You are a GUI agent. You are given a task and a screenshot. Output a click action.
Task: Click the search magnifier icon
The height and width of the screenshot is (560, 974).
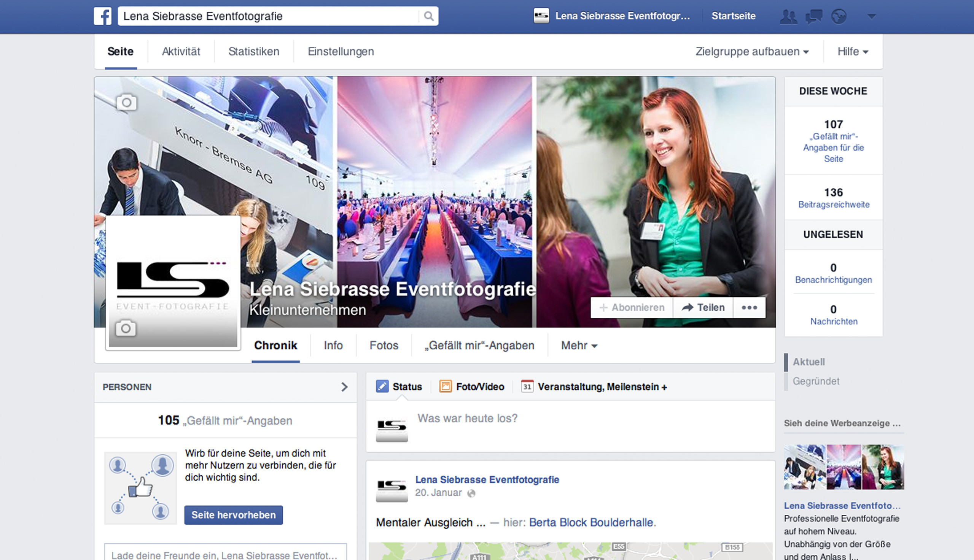tap(429, 16)
